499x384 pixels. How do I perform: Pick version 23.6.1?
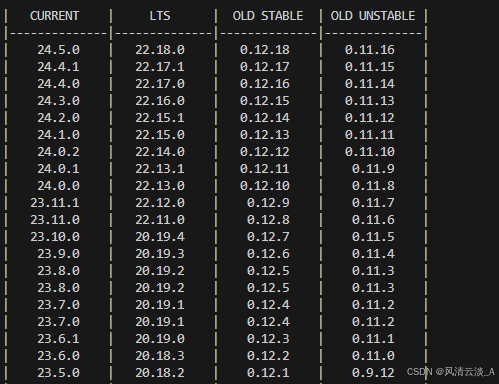(x=58, y=339)
